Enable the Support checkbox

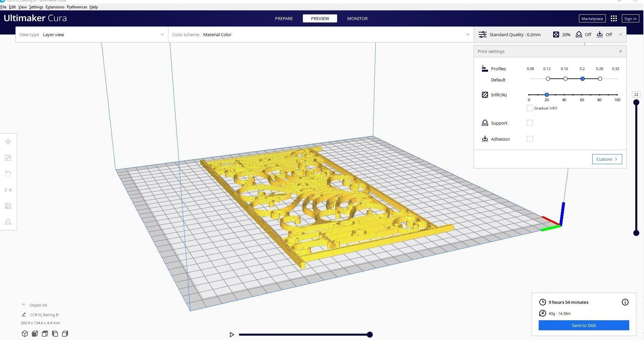tap(530, 123)
